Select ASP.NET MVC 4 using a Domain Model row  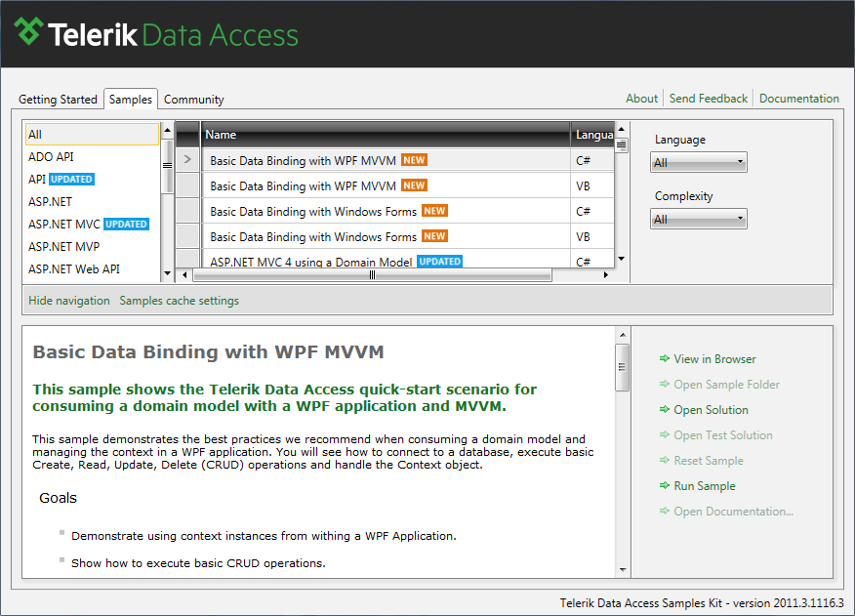point(395,260)
